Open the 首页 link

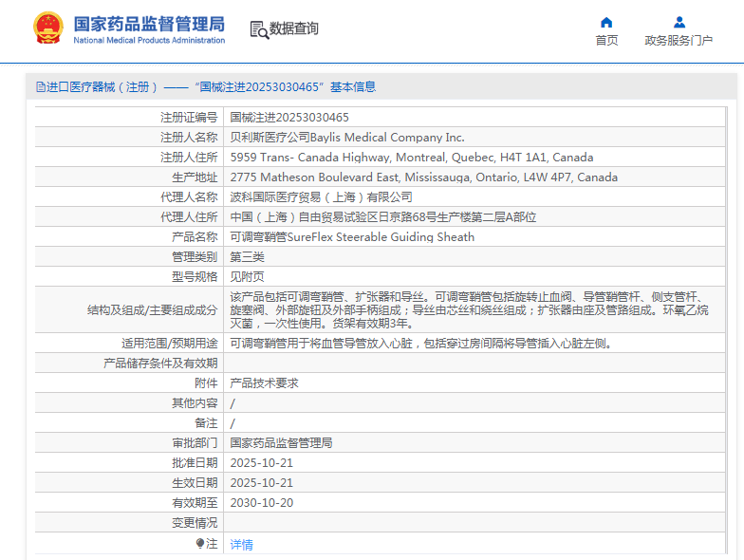tap(607, 40)
